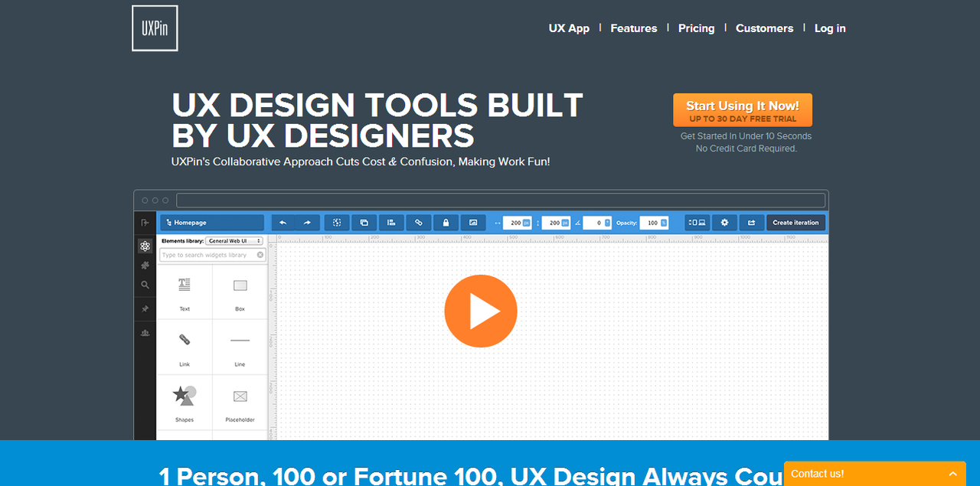Screen dimensions: 980x486
Task: Click the team members icon in the sidebar
Action: pyautogui.click(x=145, y=333)
